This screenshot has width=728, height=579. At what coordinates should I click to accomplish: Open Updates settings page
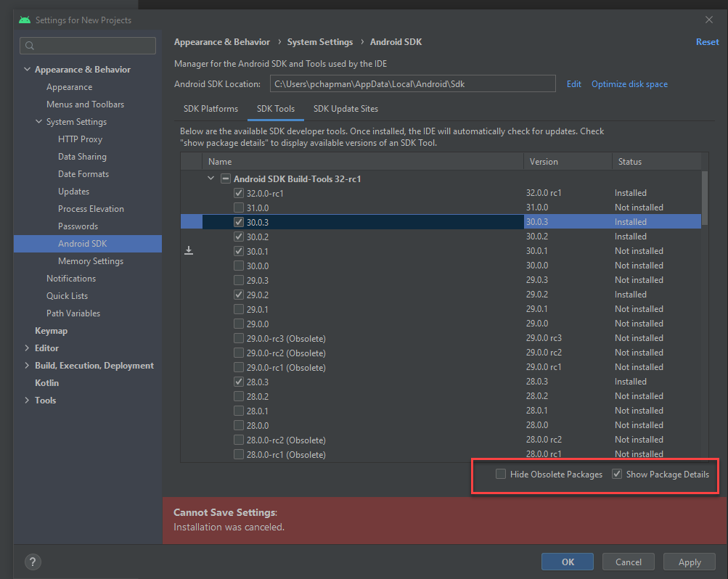[73, 191]
